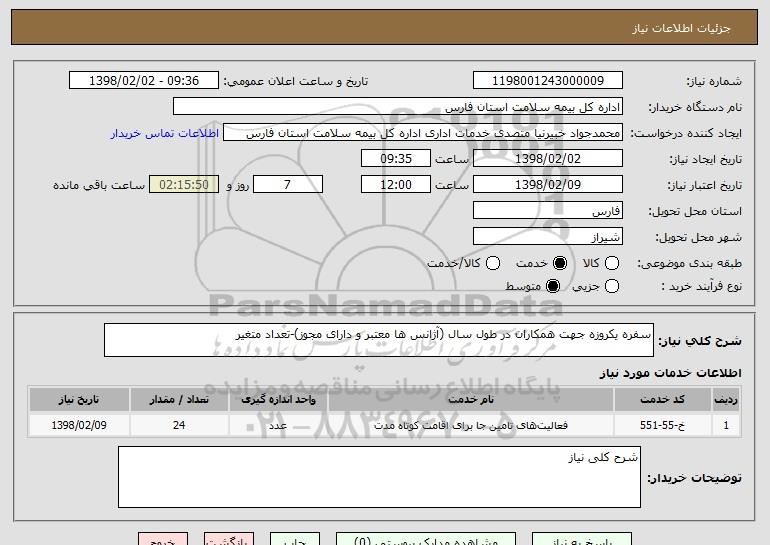Click service code cell خ-55-551
Screen dimensions: 770x545
pyautogui.click(x=662, y=425)
